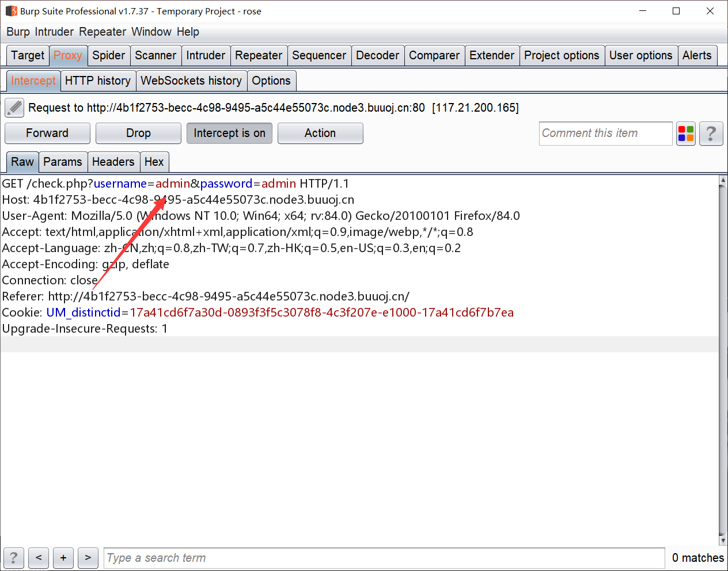728x571 pixels.
Task: Click the Connection: close header line
Action: [x=50, y=280]
